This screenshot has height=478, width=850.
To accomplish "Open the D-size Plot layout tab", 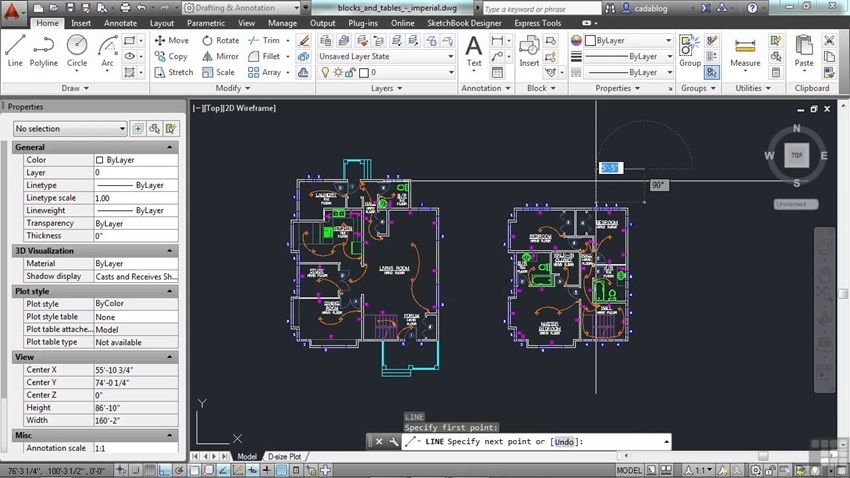I will pos(284,457).
